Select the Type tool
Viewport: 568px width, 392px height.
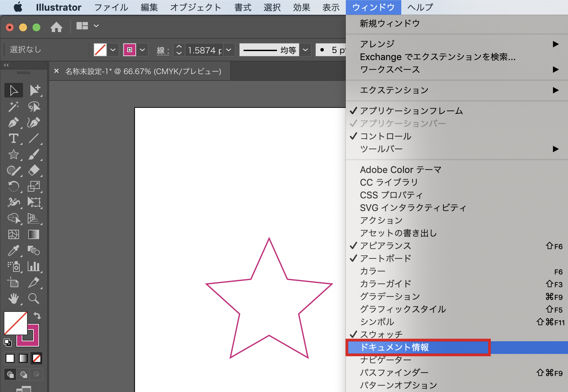[x=13, y=139]
